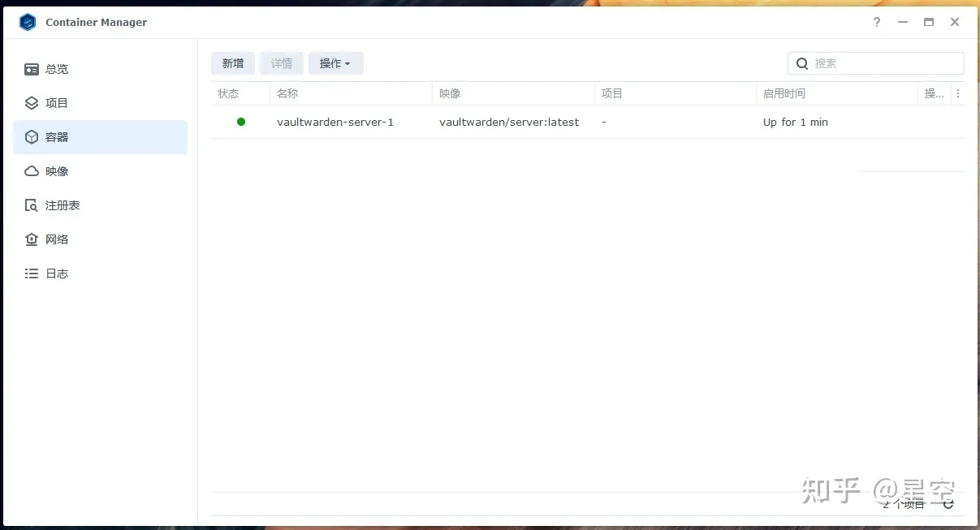
Task: Click the green running status dot
Action: click(240, 122)
